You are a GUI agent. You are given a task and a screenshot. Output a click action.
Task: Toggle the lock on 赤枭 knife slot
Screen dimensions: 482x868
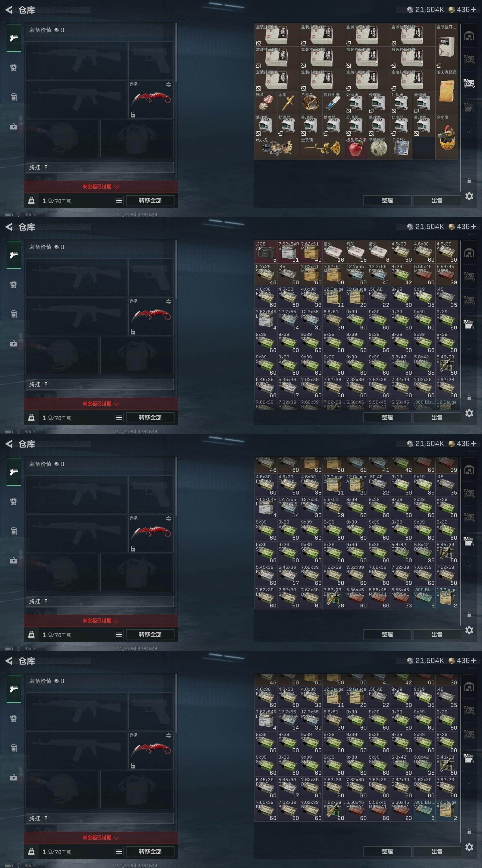pyautogui.click(x=133, y=115)
